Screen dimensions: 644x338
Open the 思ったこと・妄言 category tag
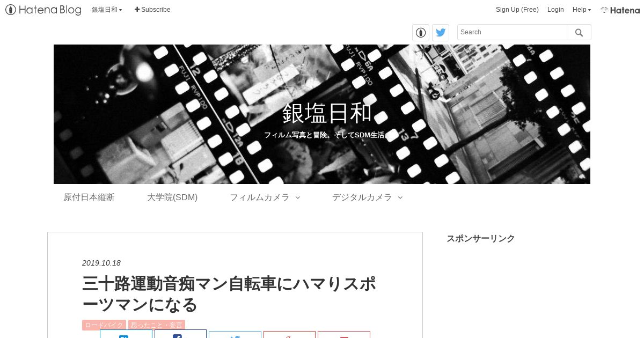coord(157,325)
